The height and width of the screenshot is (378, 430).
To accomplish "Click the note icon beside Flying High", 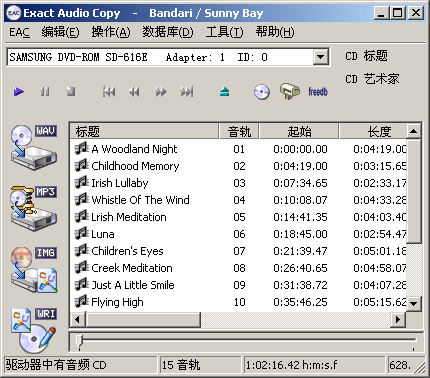I will (82, 301).
